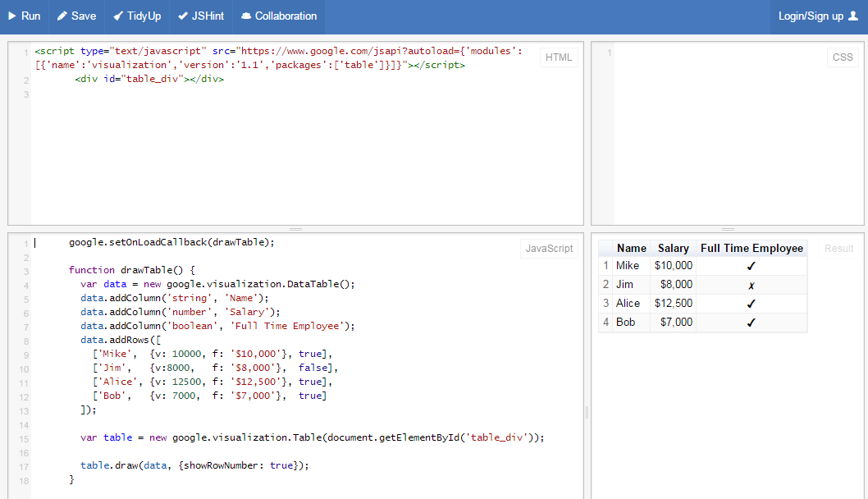The width and height of the screenshot is (868, 499).
Task: Select the Jim cell in results
Action: pyautogui.click(x=631, y=285)
